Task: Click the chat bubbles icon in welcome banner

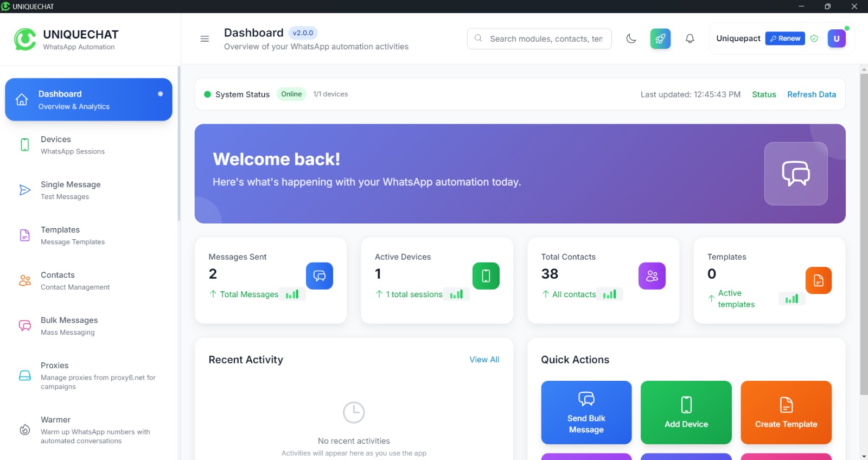Action: pyautogui.click(x=796, y=174)
